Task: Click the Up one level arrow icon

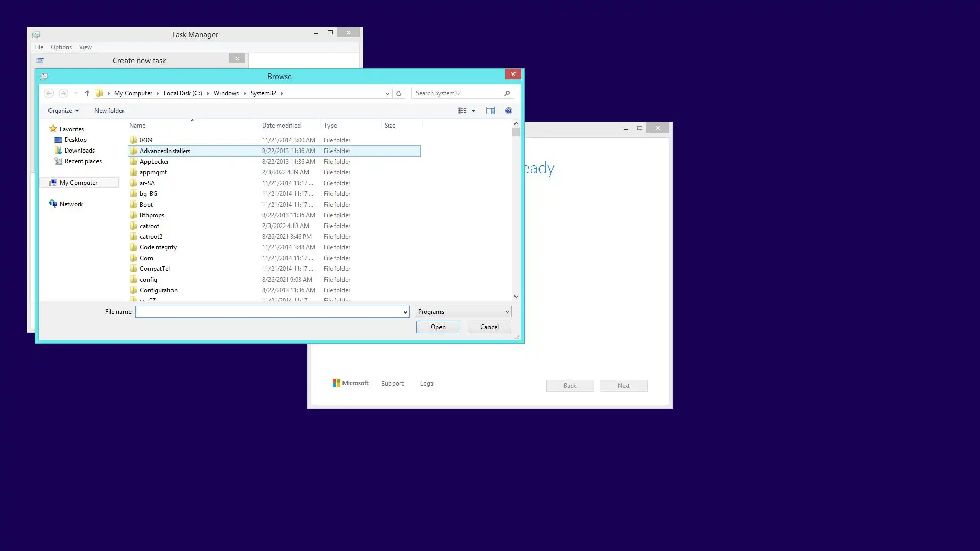Action: tap(87, 93)
